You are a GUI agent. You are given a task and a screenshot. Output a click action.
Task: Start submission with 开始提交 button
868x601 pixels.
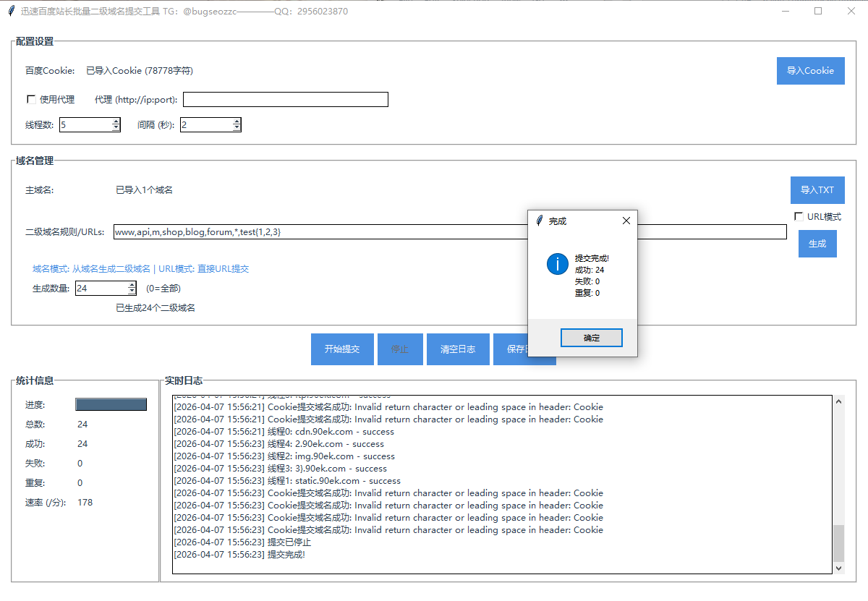point(342,349)
